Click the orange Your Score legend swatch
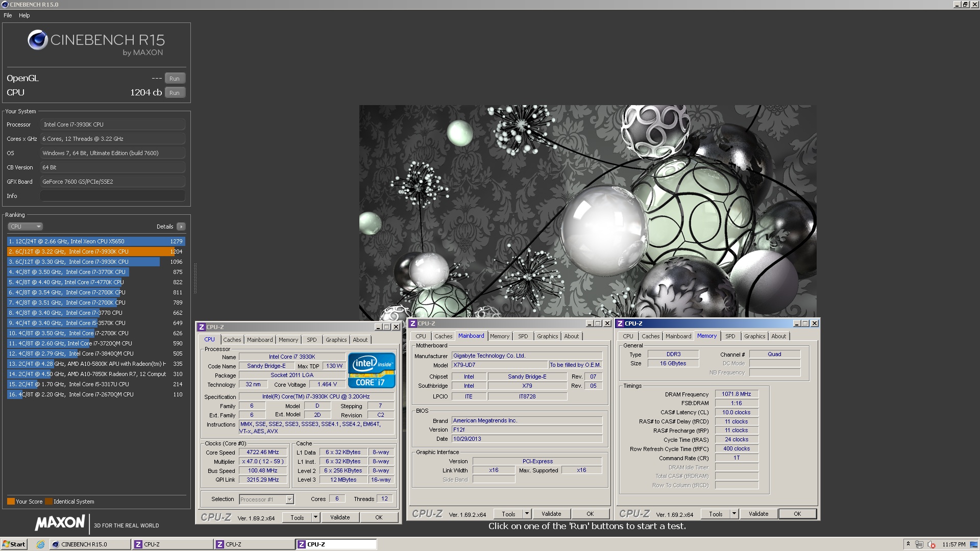This screenshot has width=980, height=551. click(11, 502)
